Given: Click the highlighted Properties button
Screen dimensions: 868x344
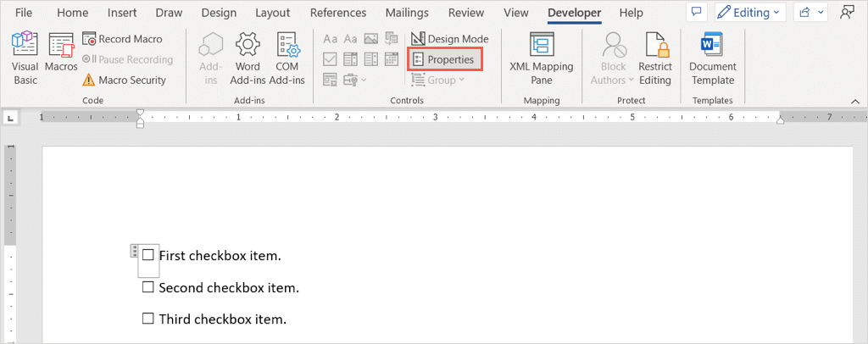Looking at the screenshot, I should pos(445,59).
